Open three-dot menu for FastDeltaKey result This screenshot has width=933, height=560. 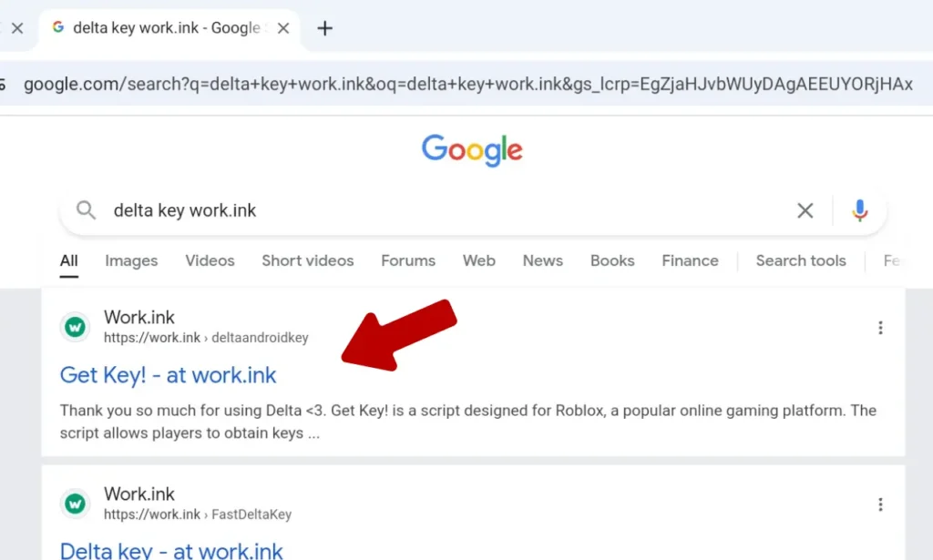(880, 504)
